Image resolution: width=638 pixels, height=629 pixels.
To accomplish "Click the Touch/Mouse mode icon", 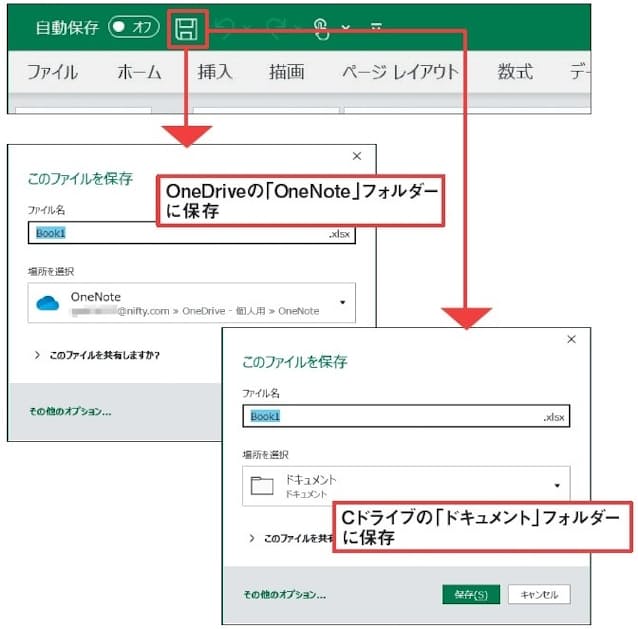I will coord(321,29).
